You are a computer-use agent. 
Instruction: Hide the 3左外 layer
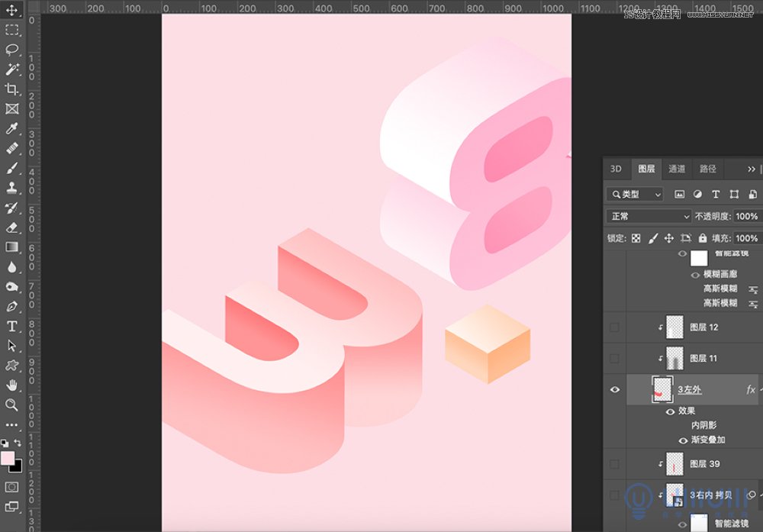[615, 389]
